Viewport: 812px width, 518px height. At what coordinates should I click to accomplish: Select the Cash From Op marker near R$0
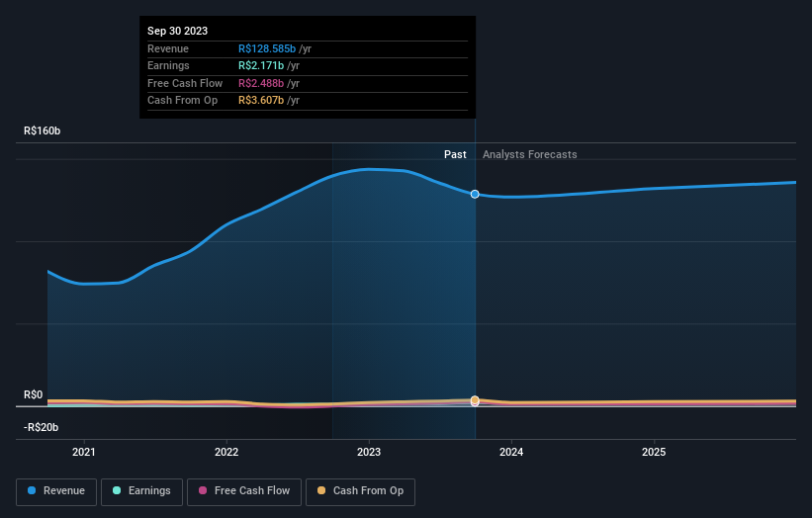click(x=475, y=400)
